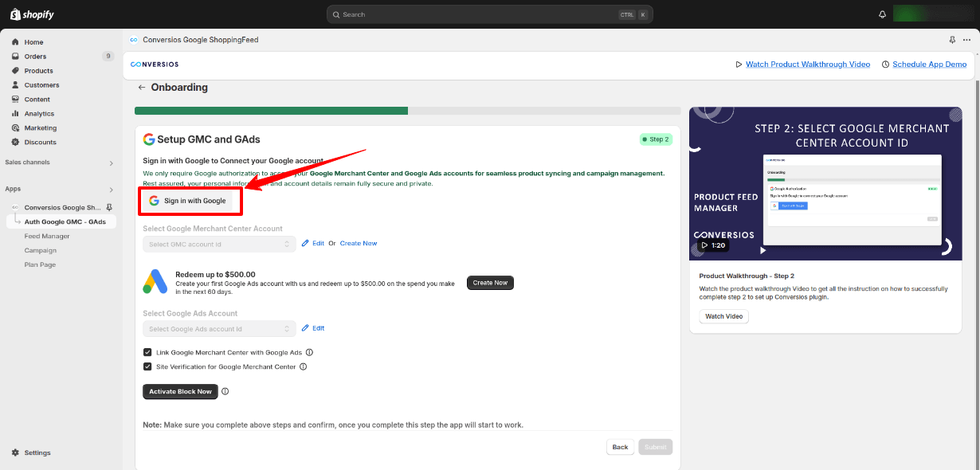The width and height of the screenshot is (980, 470).
Task: Click the Watch Video button
Action: click(x=724, y=316)
